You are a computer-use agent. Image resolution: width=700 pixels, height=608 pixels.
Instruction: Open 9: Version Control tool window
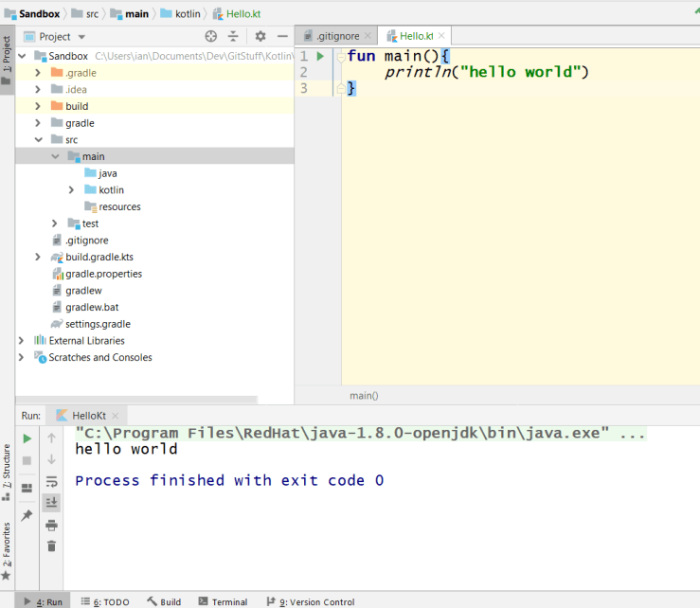coord(311,601)
